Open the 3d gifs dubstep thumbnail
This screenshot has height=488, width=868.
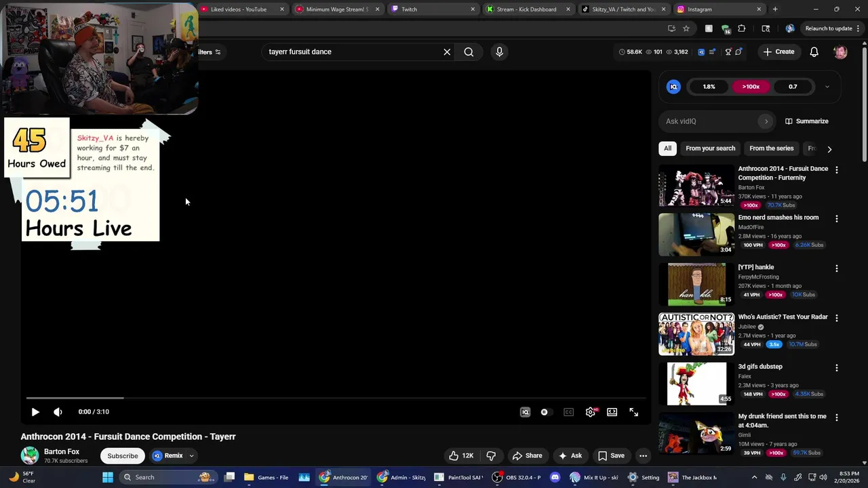coord(696,384)
